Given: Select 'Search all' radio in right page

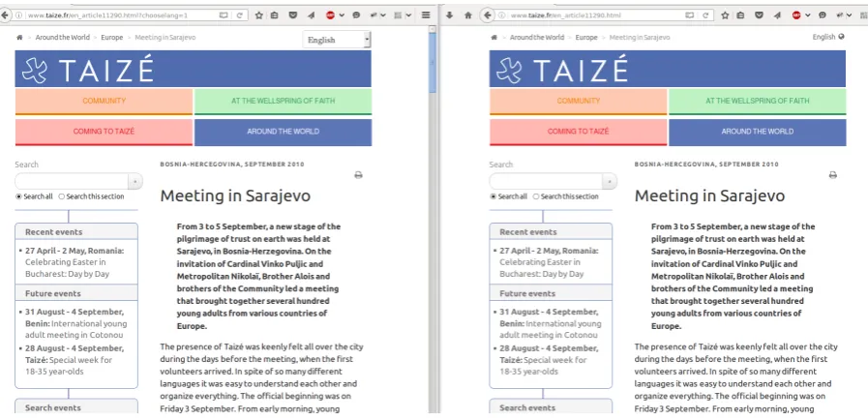Looking at the screenshot, I should click(494, 196).
